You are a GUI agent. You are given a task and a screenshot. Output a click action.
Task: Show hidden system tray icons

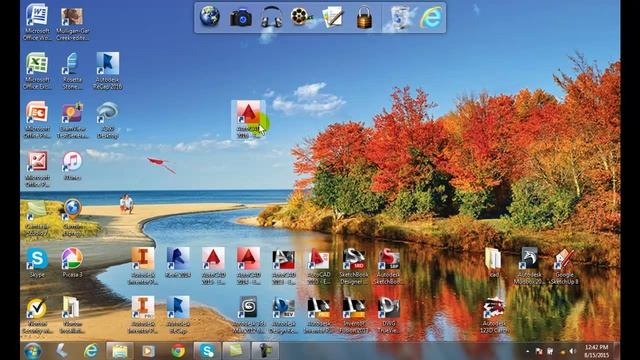[x=527, y=351]
